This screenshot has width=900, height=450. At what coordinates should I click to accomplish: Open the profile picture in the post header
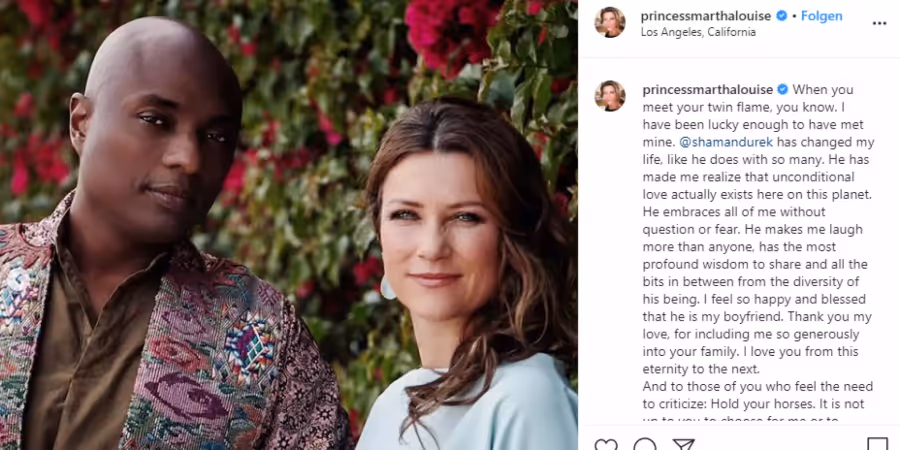pyautogui.click(x=610, y=23)
